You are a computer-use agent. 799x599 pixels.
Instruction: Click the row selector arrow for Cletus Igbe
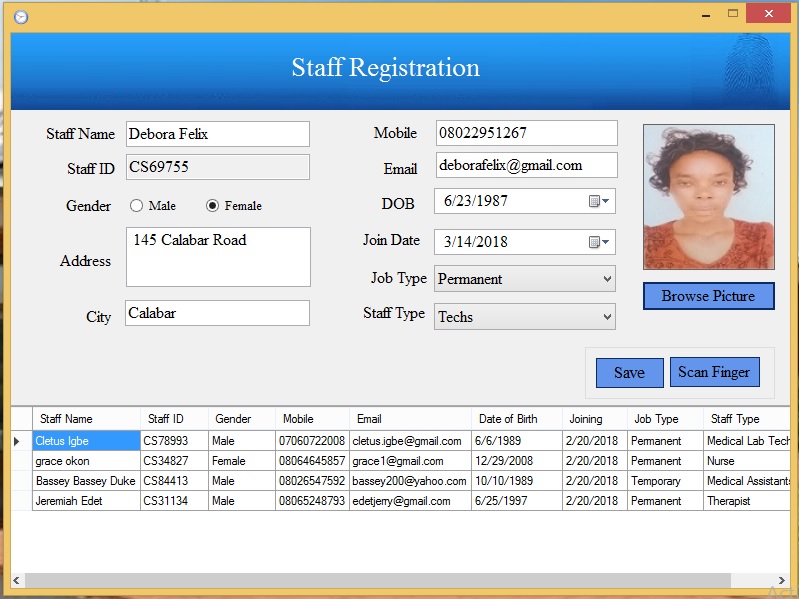[x=21, y=441]
